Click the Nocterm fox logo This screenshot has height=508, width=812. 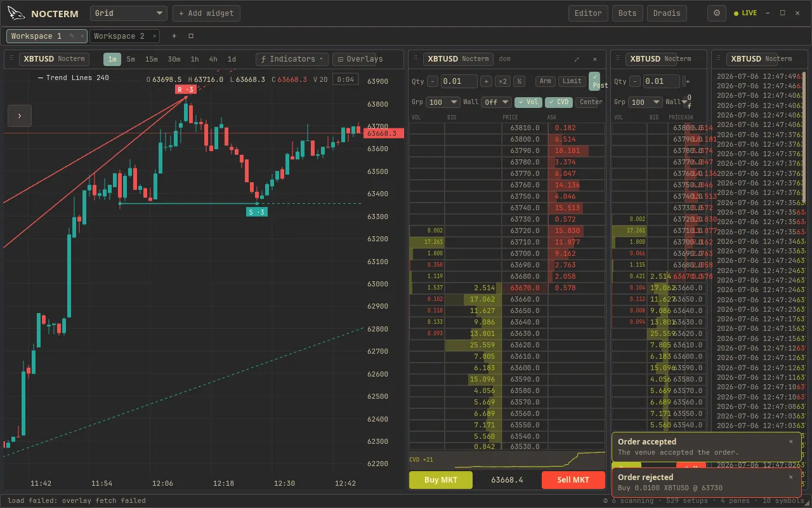pos(16,13)
